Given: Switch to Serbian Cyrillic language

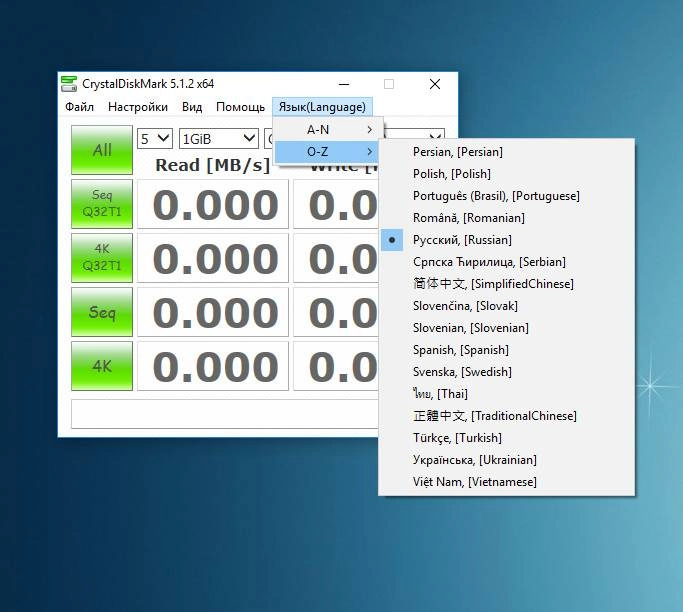Looking at the screenshot, I should (x=506, y=262).
